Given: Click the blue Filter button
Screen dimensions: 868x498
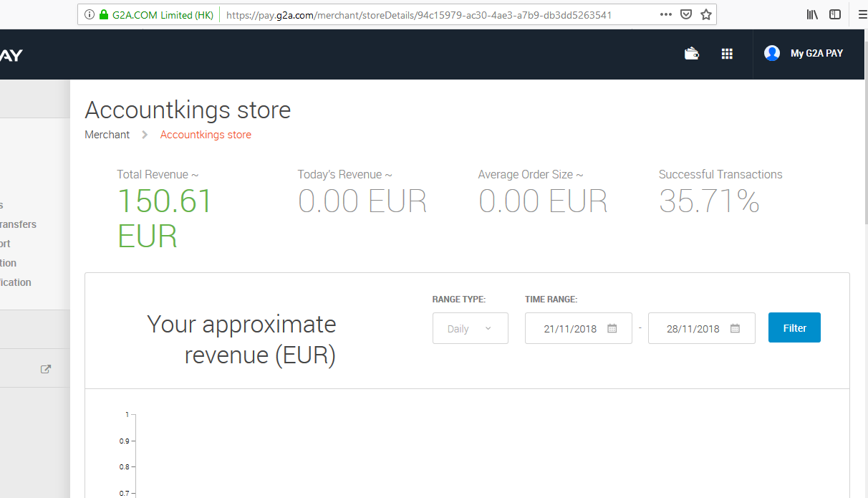Looking at the screenshot, I should 794,327.
